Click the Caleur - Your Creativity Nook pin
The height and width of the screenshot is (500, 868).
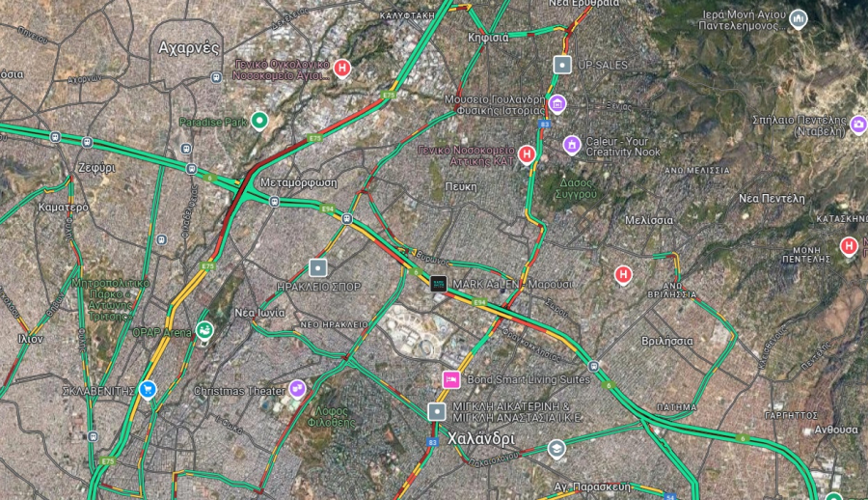coord(571,145)
